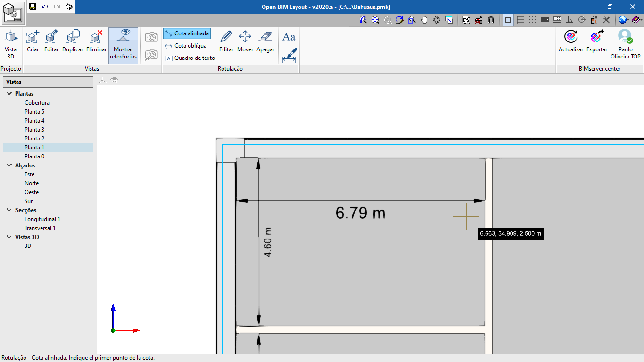Toggle Mostrar referências on or off
This screenshot has height=362, width=644.
123,45
